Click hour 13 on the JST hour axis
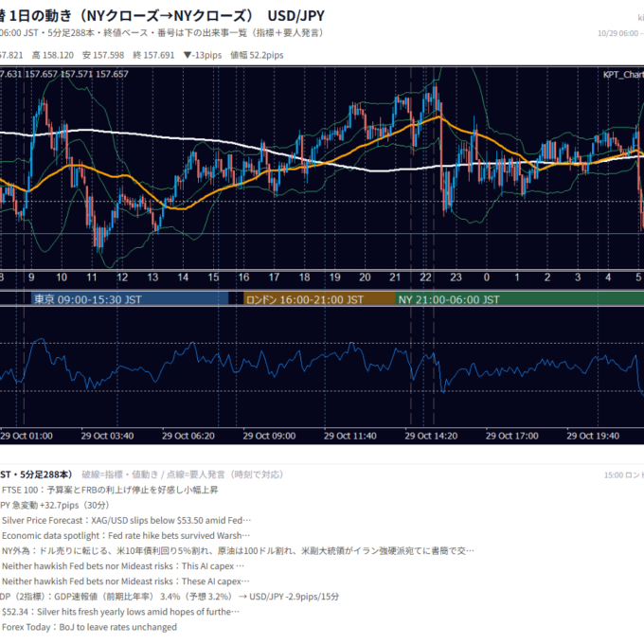644x644 pixels. (x=152, y=277)
